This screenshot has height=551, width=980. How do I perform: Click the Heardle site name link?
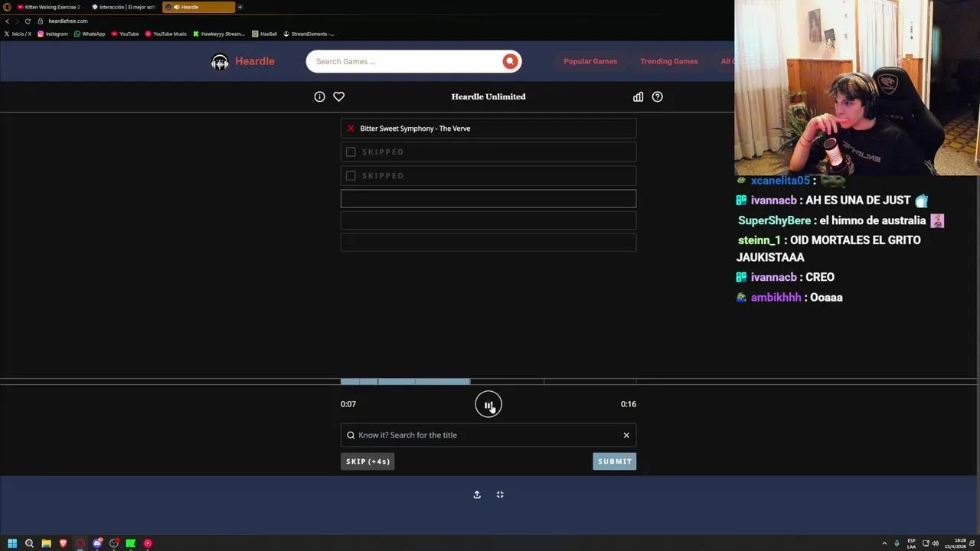[x=255, y=61]
